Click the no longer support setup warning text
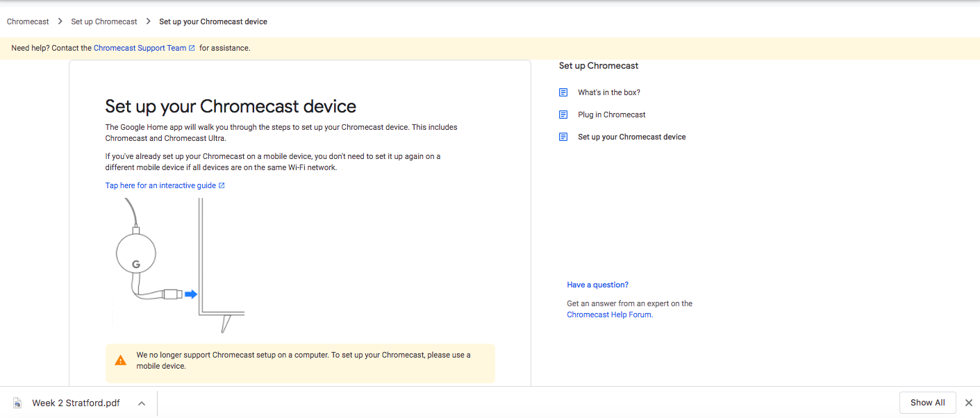Screen dimensions: 980x418 click(304, 360)
